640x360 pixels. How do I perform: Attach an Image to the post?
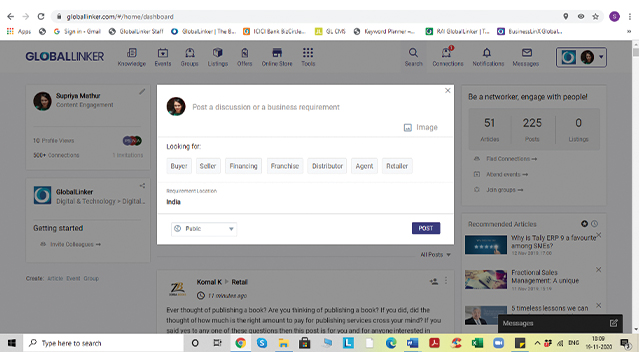click(420, 127)
